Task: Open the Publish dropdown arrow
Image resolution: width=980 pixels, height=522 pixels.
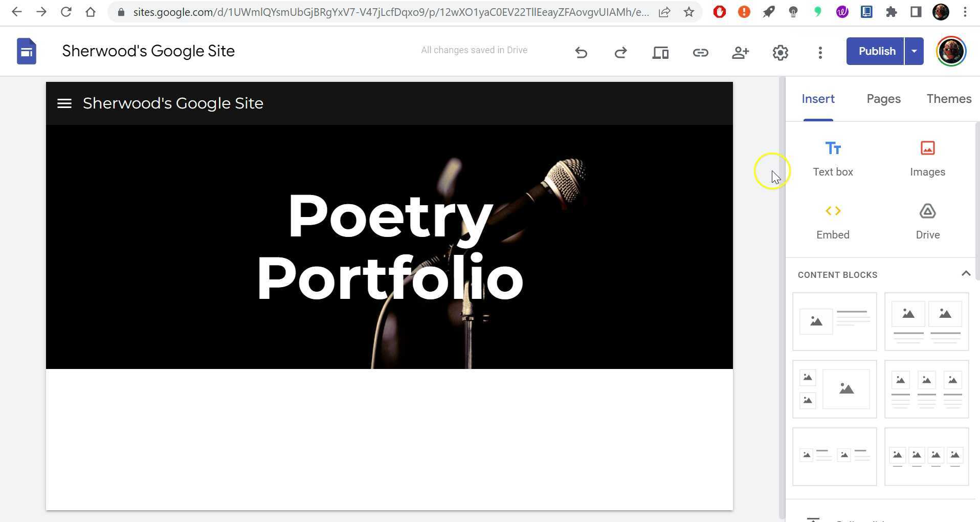Action: 914,51
